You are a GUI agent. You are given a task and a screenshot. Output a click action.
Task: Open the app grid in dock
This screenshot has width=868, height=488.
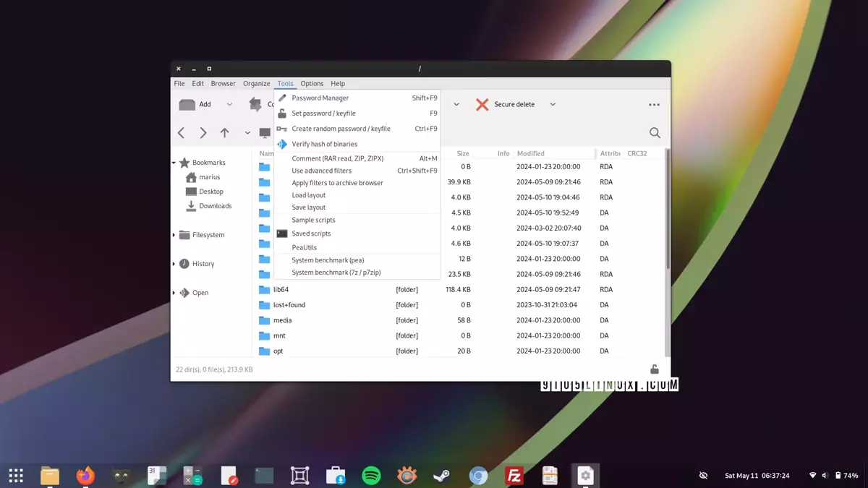click(x=16, y=475)
